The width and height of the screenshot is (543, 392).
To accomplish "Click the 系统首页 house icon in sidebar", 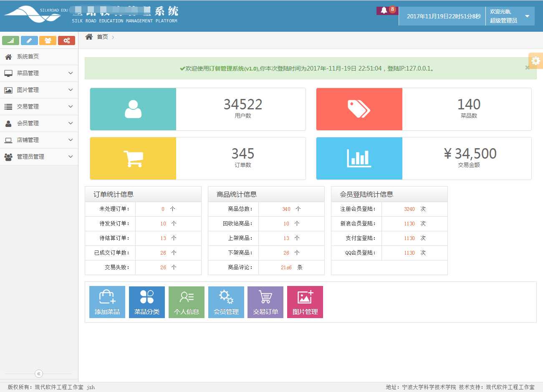I will (x=8, y=57).
